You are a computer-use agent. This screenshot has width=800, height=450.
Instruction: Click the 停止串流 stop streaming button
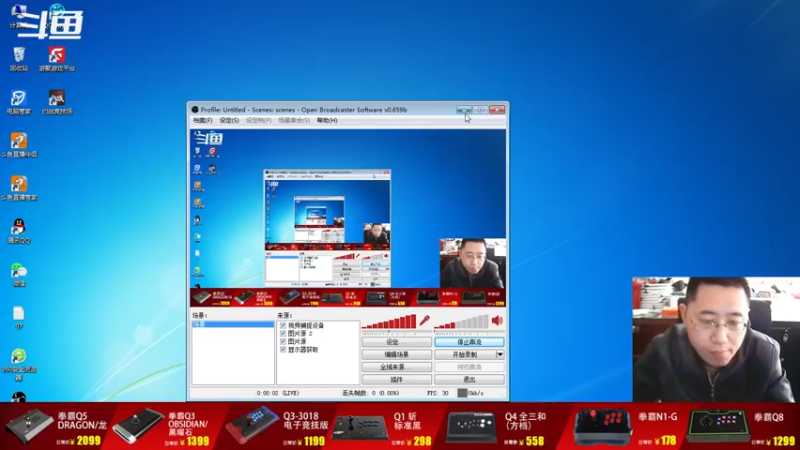469,342
